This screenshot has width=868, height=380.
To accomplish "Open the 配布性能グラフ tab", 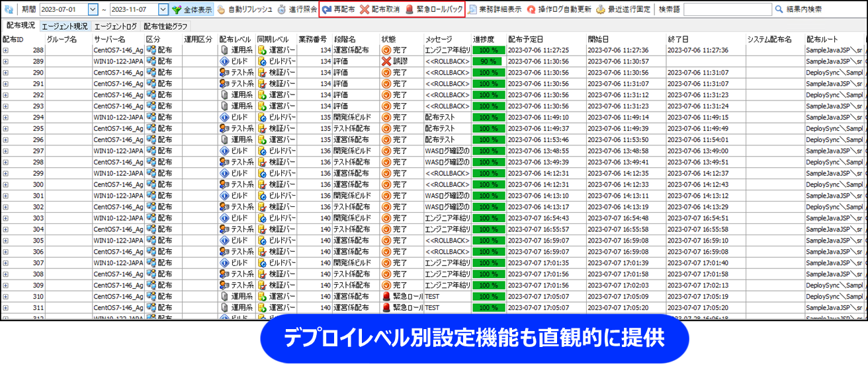I will (165, 26).
